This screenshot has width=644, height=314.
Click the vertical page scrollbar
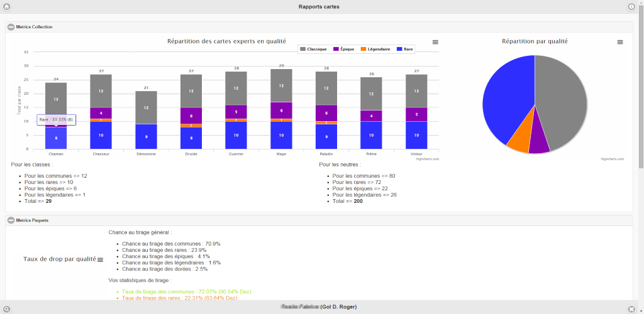click(641, 86)
